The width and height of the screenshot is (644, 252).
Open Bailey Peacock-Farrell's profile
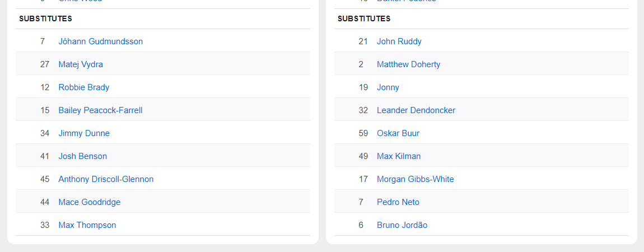click(x=100, y=110)
